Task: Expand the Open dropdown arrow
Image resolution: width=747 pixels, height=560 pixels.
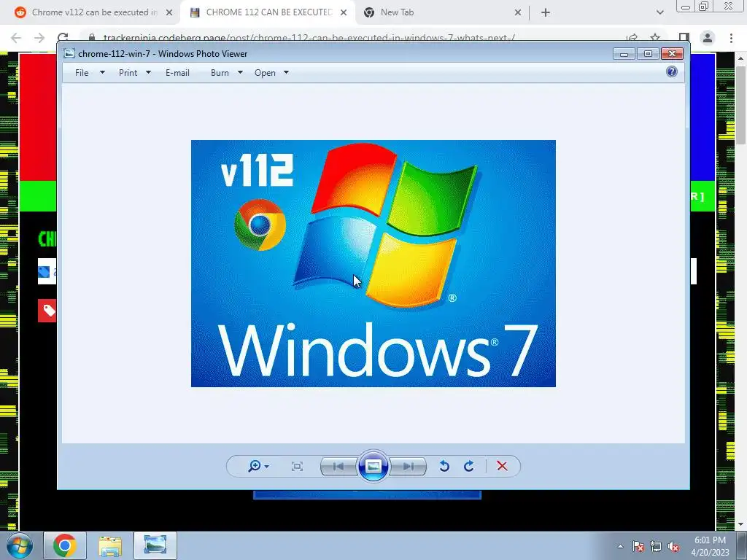Action: point(286,72)
